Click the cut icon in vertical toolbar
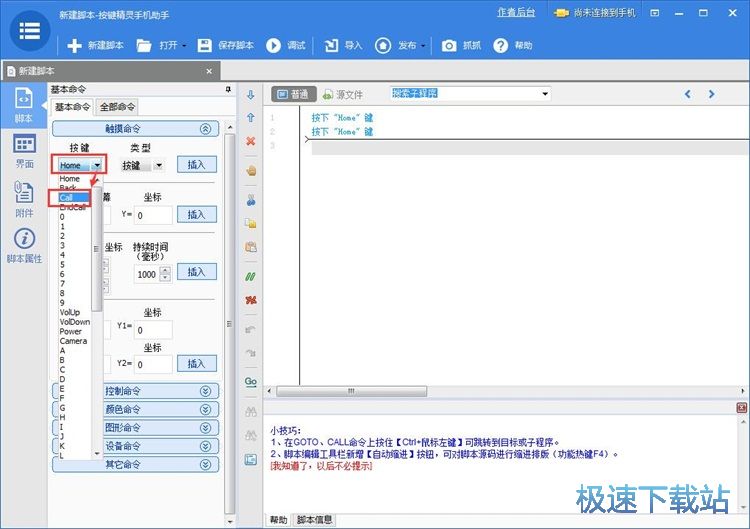750x529 pixels. click(x=251, y=200)
